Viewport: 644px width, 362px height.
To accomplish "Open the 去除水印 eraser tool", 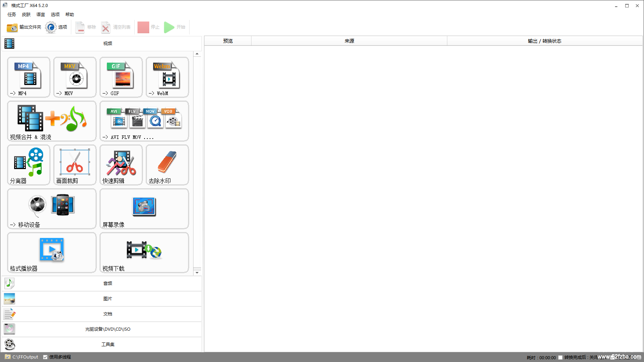I will click(167, 165).
